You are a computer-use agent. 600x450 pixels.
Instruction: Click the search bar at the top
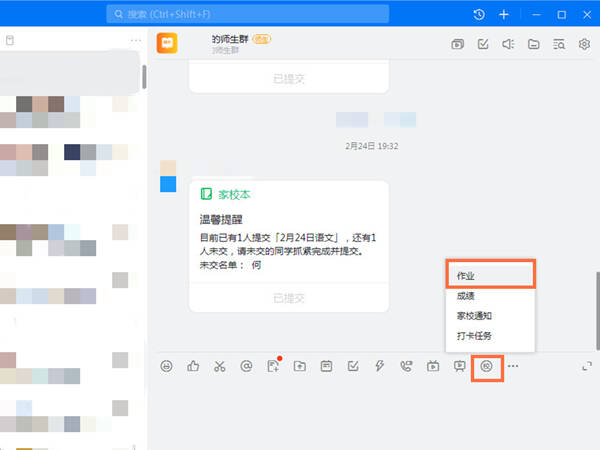tap(248, 14)
